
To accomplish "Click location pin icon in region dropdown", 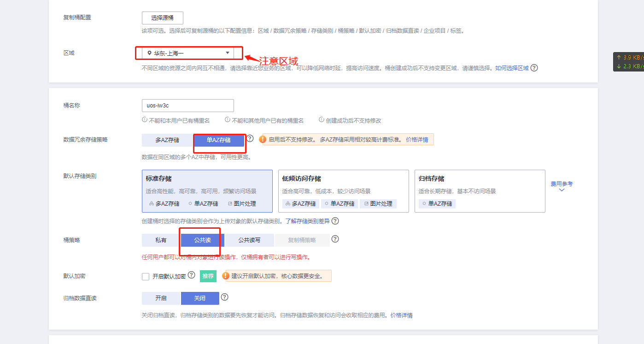I will 149,53.
